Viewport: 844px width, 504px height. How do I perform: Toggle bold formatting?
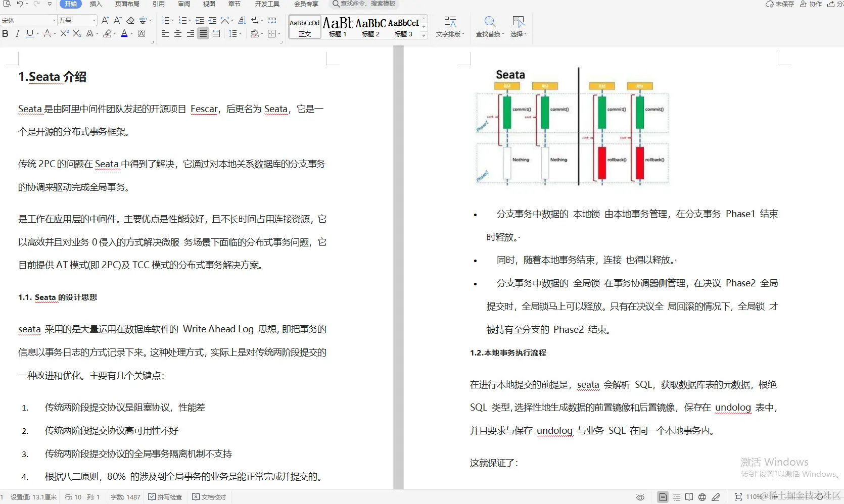[5, 34]
